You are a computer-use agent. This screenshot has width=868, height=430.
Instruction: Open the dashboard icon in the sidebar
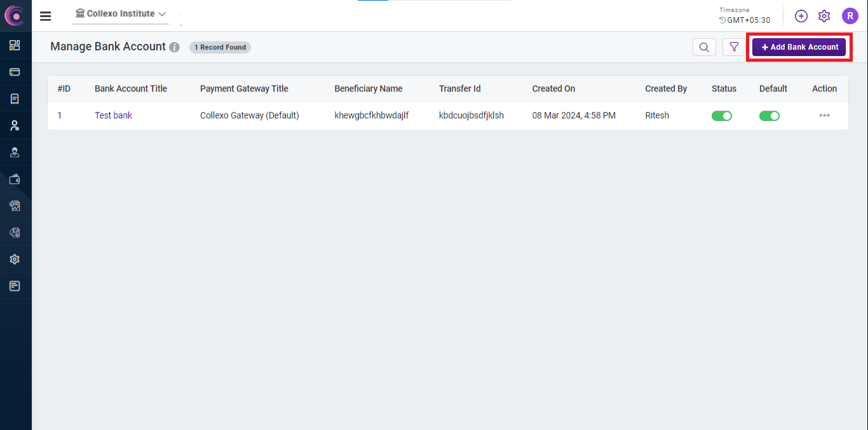click(x=15, y=45)
